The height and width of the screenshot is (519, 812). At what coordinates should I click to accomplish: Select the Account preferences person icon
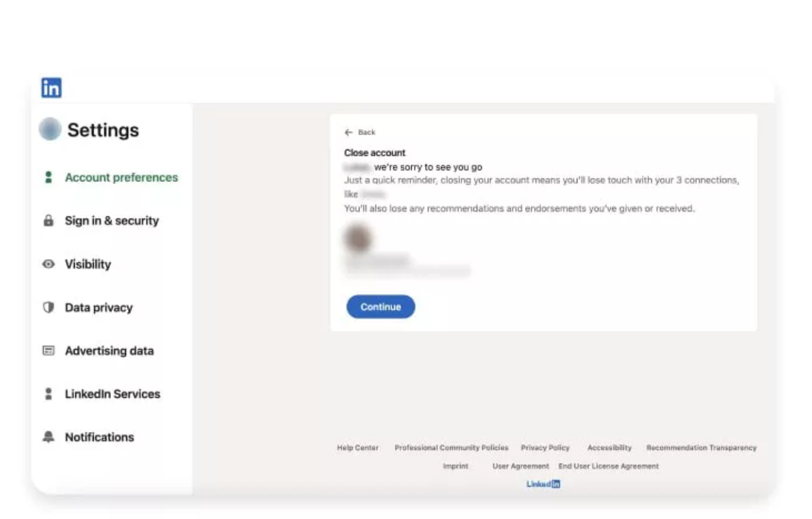coord(48,177)
